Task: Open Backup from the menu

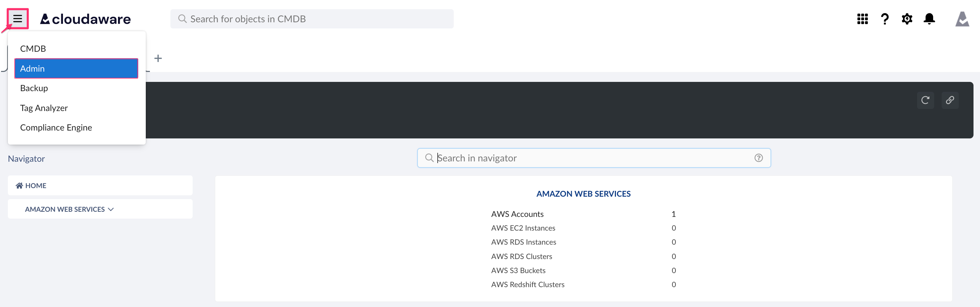Action: [34, 88]
